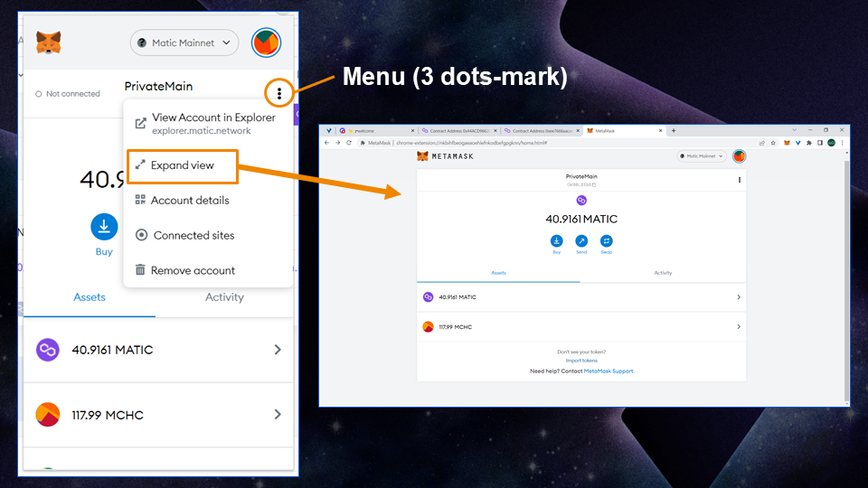Open the 40.9161 MATIC asset row in popup
868x488 pixels.
pos(158,351)
